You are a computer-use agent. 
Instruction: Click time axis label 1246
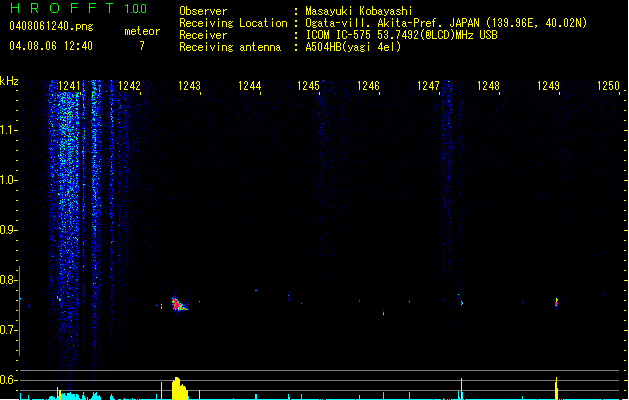[368, 86]
